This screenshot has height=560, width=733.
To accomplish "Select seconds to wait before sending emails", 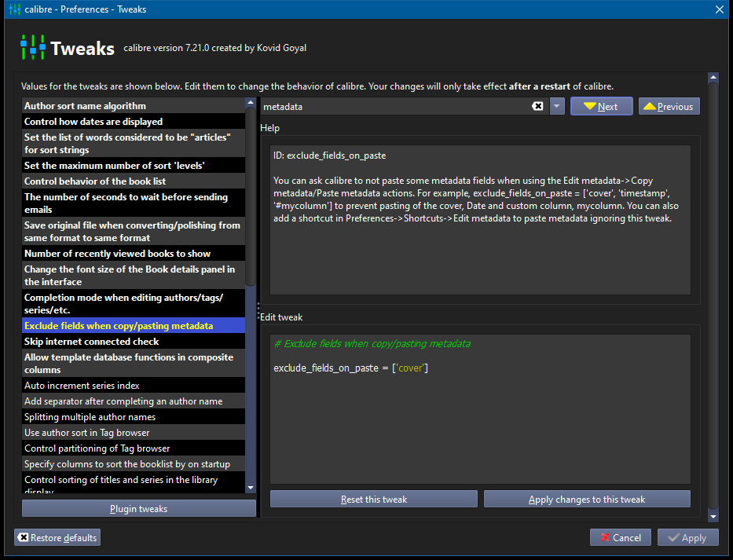I will point(134,203).
